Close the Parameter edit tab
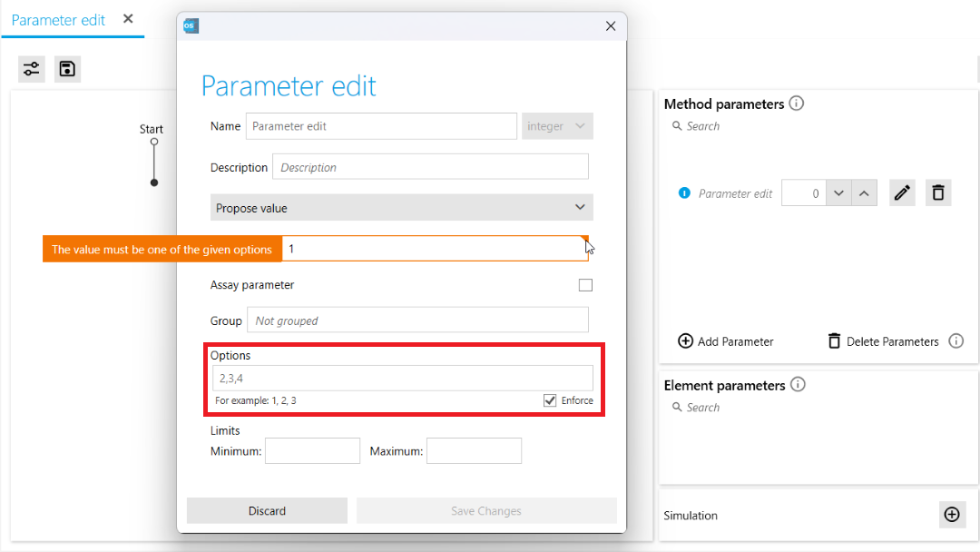Viewport: 980px width, 552px height. click(128, 19)
